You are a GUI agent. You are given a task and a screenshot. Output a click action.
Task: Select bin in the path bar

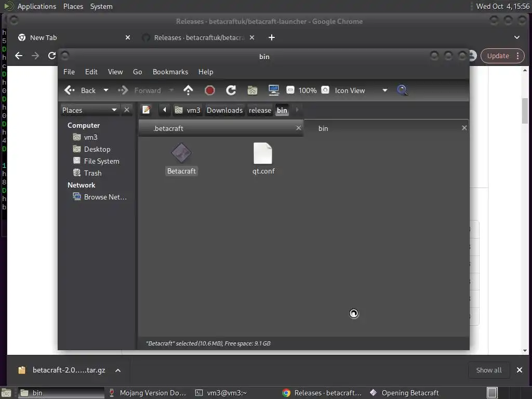click(x=282, y=110)
